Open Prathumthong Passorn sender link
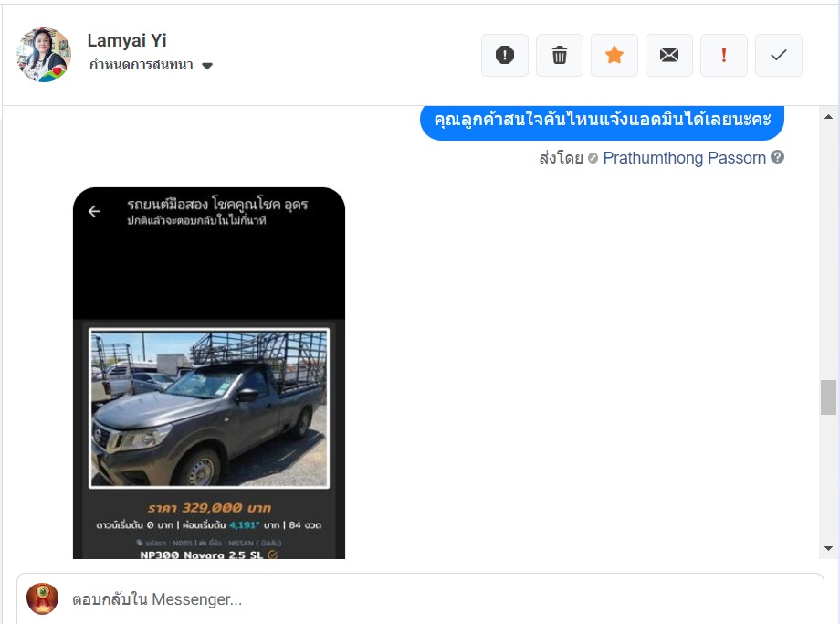 pos(684,158)
